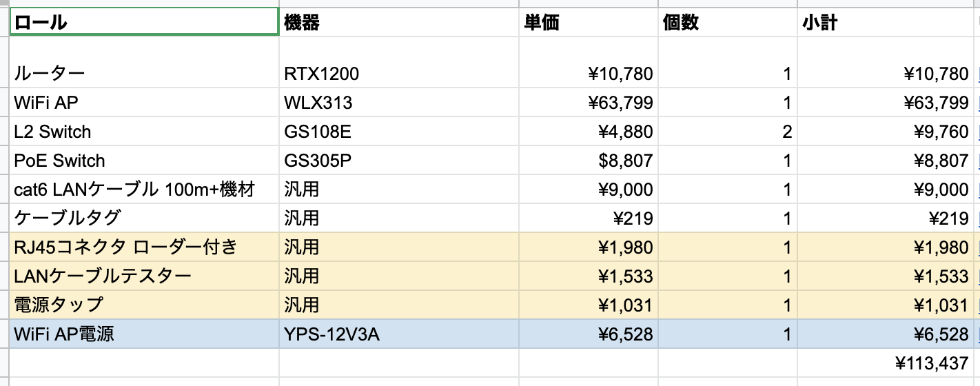Click ¥6,528 unit price for YPS-12V3A

pyautogui.click(x=589, y=334)
